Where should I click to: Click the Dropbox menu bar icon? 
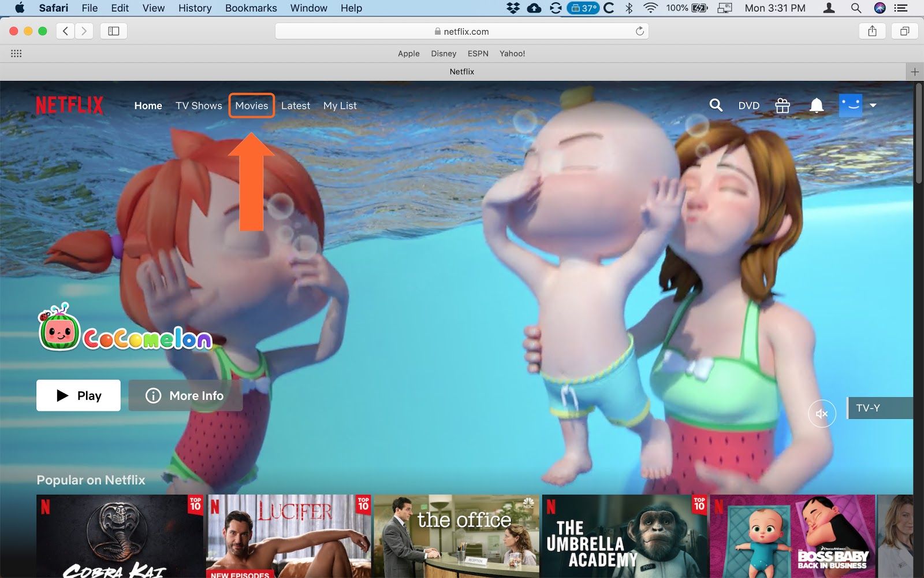pyautogui.click(x=513, y=8)
